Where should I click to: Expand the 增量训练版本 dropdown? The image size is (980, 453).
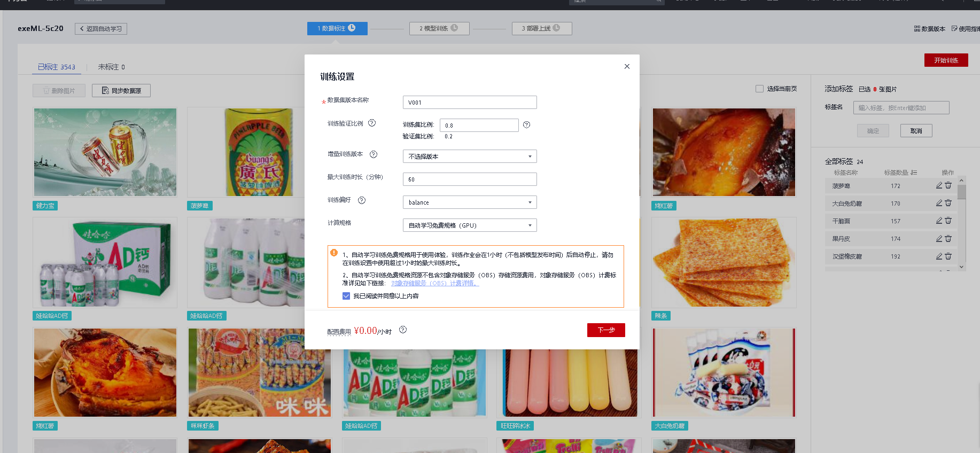[x=470, y=157]
